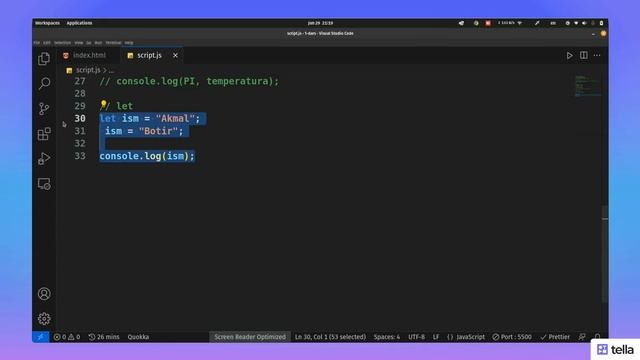Open the Edit menu
The width and height of the screenshot is (640, 360).
[47, 42]
